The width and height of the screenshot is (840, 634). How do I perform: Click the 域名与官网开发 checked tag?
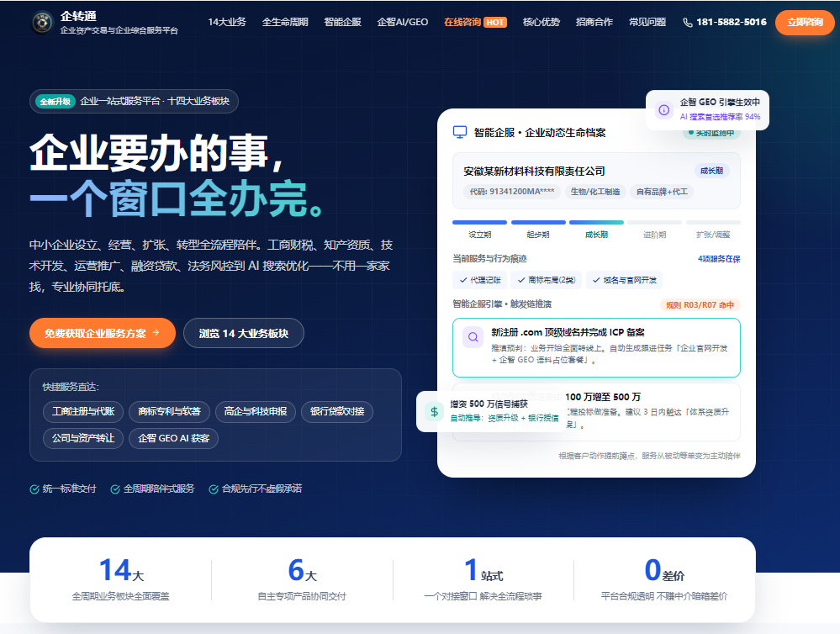click(x=625, y=280)
